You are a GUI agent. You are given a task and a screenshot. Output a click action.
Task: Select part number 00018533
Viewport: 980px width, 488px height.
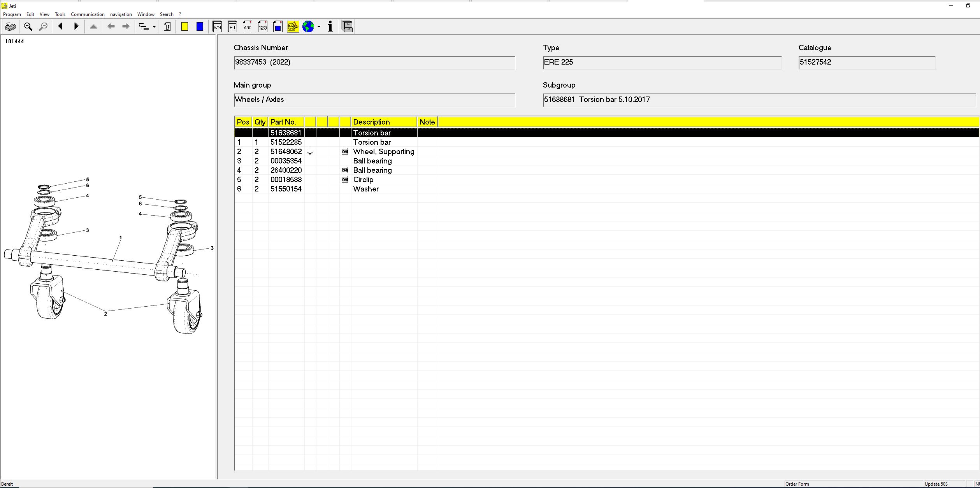pos(286,179)
